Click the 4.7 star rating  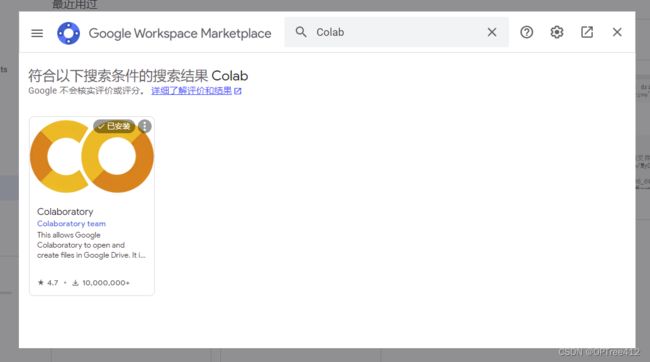tap(48, 283)
